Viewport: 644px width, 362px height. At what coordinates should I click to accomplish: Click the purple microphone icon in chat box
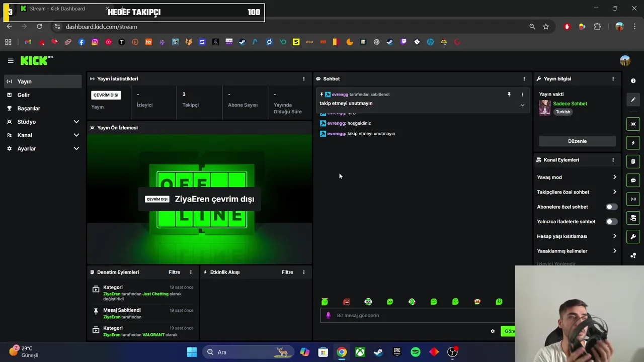click(328, 316)
